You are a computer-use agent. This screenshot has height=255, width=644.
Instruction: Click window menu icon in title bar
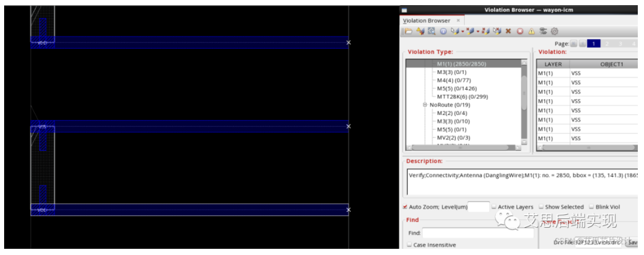[x=405, y=10]
